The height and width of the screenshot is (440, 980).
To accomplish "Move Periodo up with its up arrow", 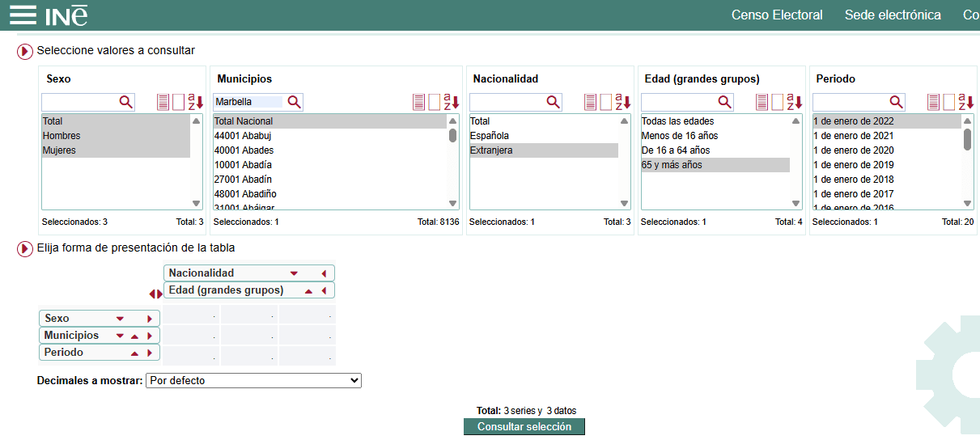I will pyautogui.click(x=134, y=353).
